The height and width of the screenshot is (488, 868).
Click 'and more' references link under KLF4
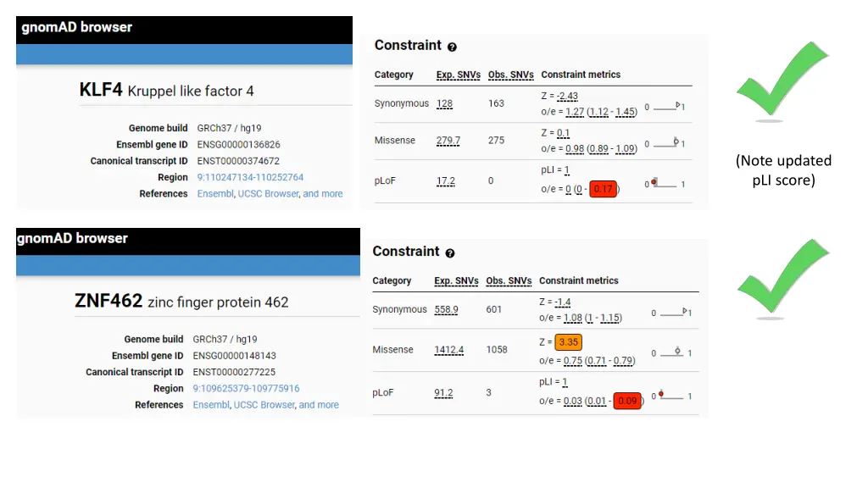(323, 194)
